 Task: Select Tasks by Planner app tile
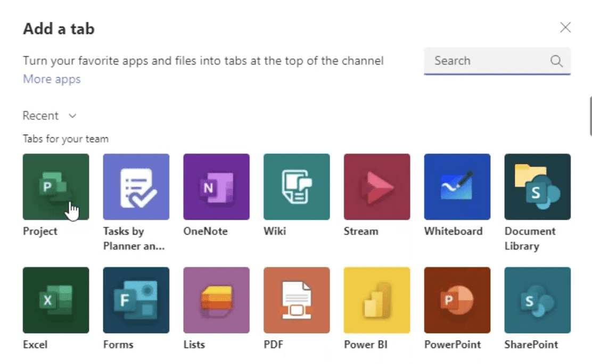point(136,187)
